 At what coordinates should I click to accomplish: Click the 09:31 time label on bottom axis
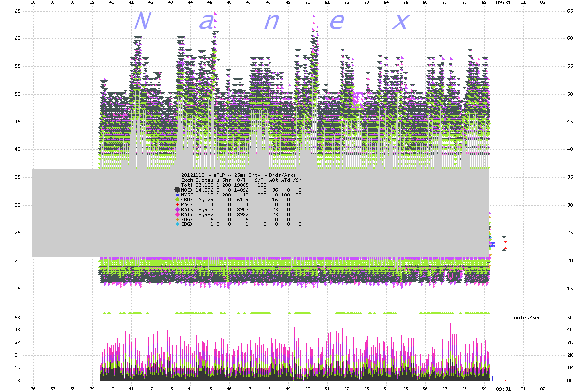point(503,389)
